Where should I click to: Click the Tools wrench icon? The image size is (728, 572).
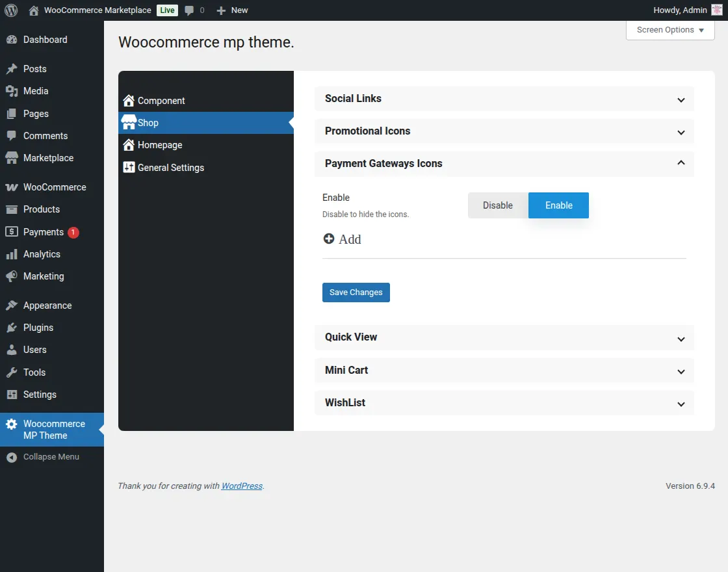(x=12, y=372)
